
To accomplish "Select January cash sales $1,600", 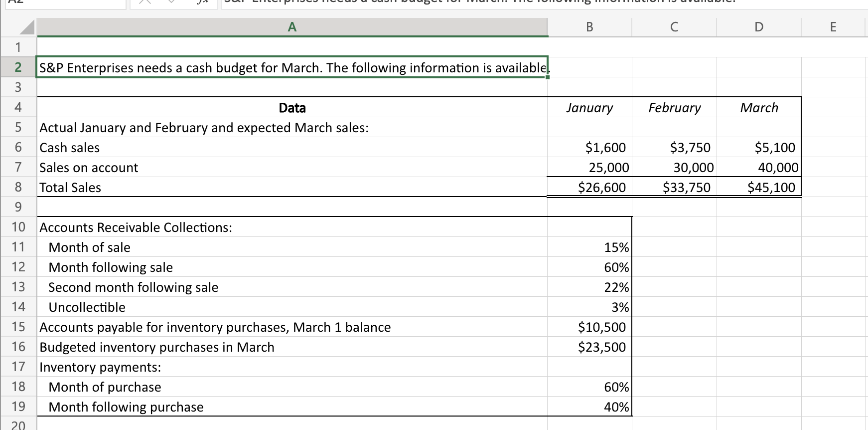I will coord(589,147).
